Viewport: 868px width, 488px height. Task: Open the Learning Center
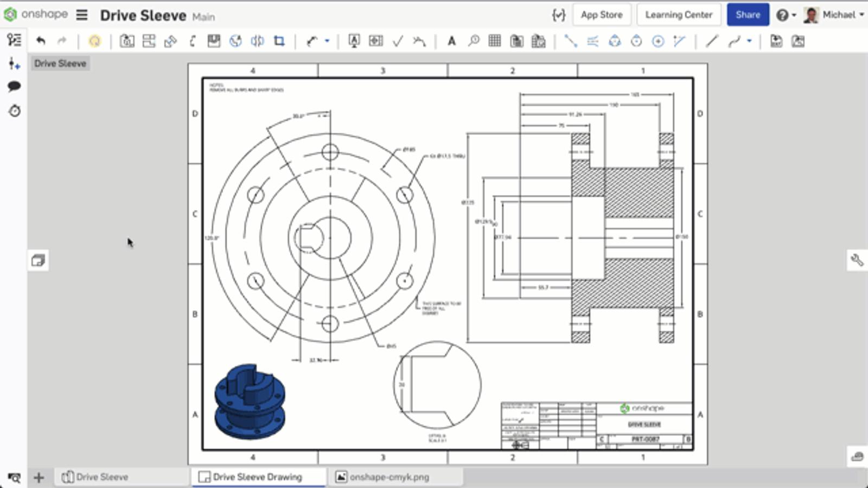(x=678, y=15)
